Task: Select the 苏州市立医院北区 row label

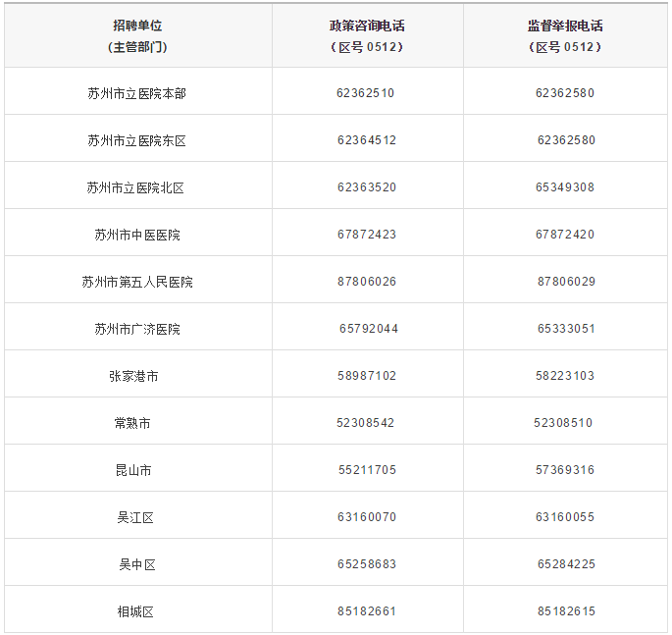Action: click(x=135, y=187)
